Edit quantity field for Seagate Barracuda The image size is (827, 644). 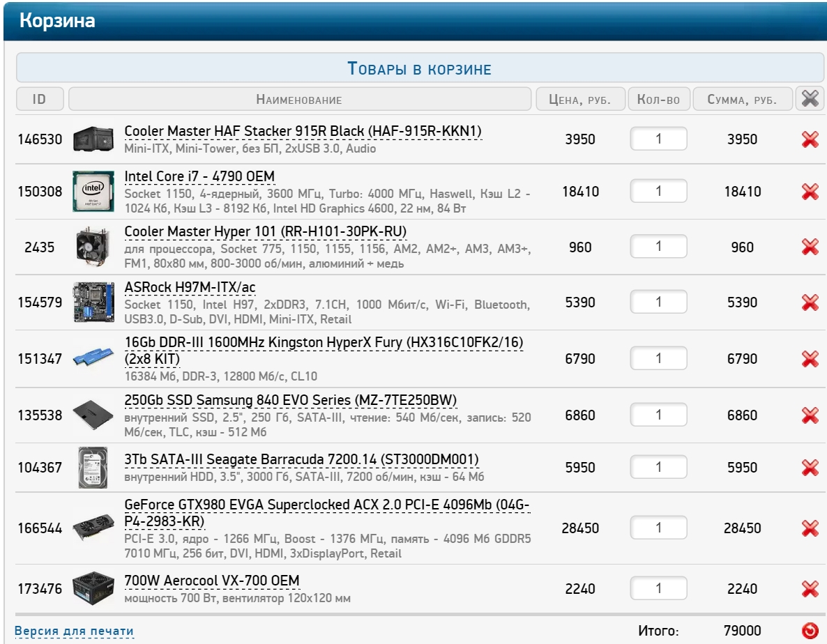click(658, 467)
